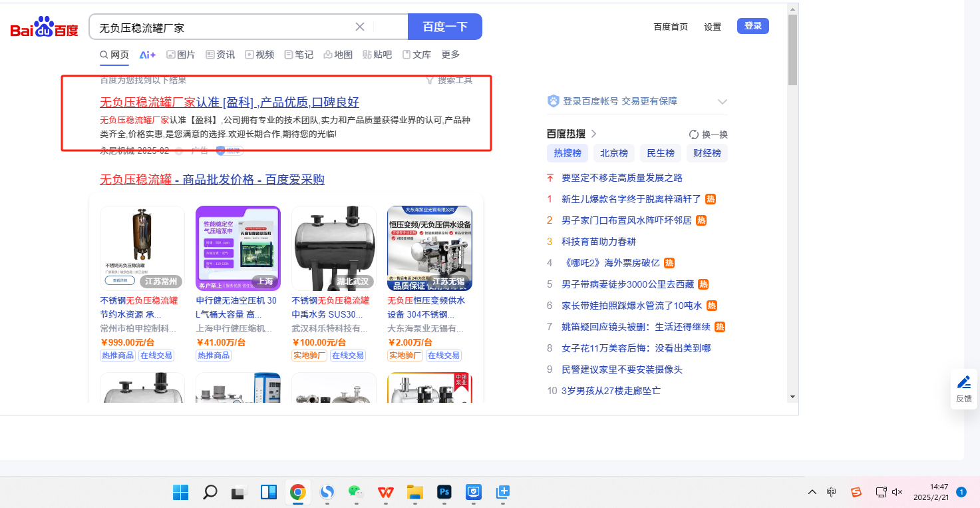Click the 保障 shield badge under the ad
980x508 pixels.
(x=228, y=151)
